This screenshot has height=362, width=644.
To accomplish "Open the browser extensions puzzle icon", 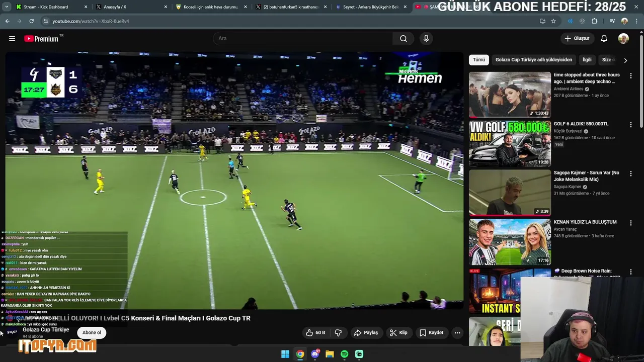I will tap(595, 21).
